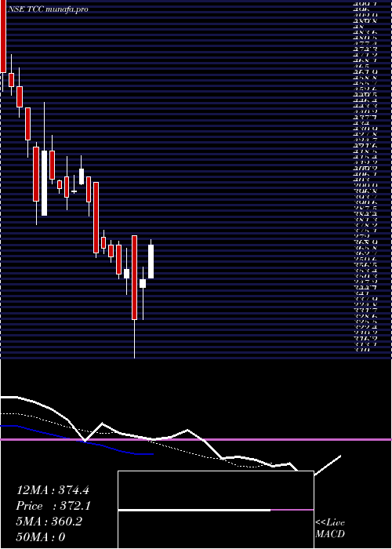The height and width of the screenshot is (549, 392).
Task: Select the 50MA : 0 readout
Action: (41, 537)
